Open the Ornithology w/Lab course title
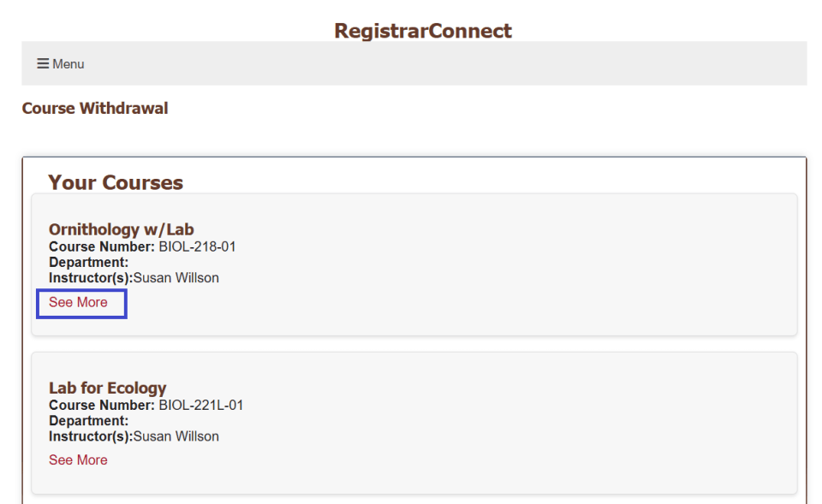The width and height of the screenshot is (822, 504). (122, 229)
